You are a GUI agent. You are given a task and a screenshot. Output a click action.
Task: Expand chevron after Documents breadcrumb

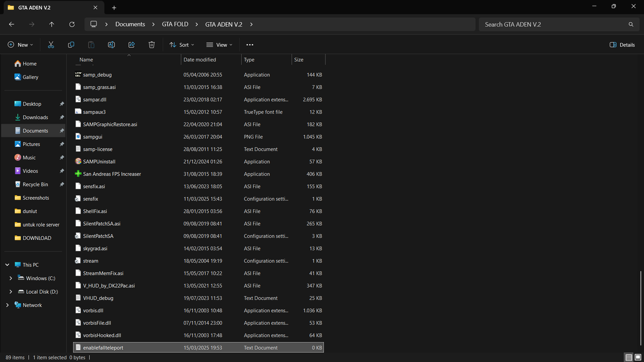coord(153,24)
